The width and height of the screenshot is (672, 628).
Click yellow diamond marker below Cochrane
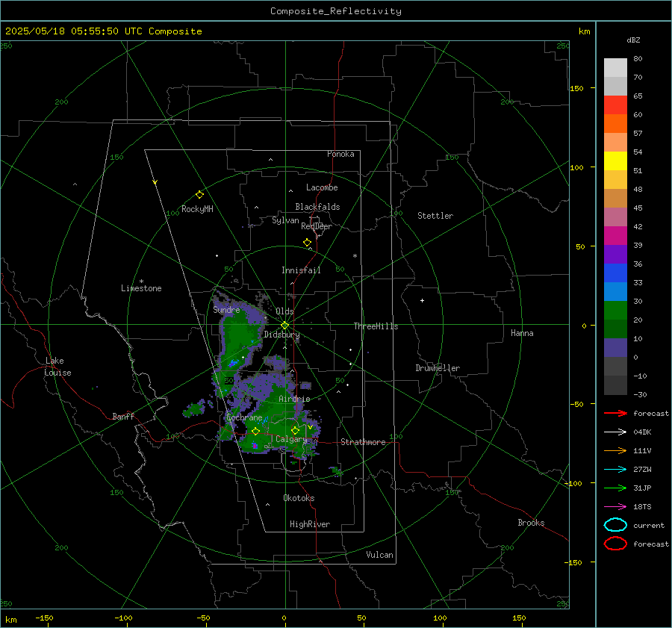coord(255,432)
